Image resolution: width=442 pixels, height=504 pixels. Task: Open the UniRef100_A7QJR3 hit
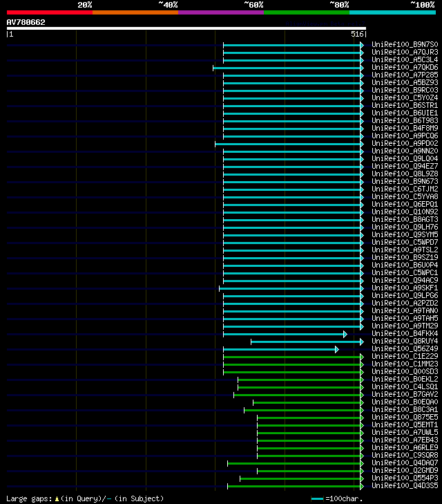[x=405, y=52]
